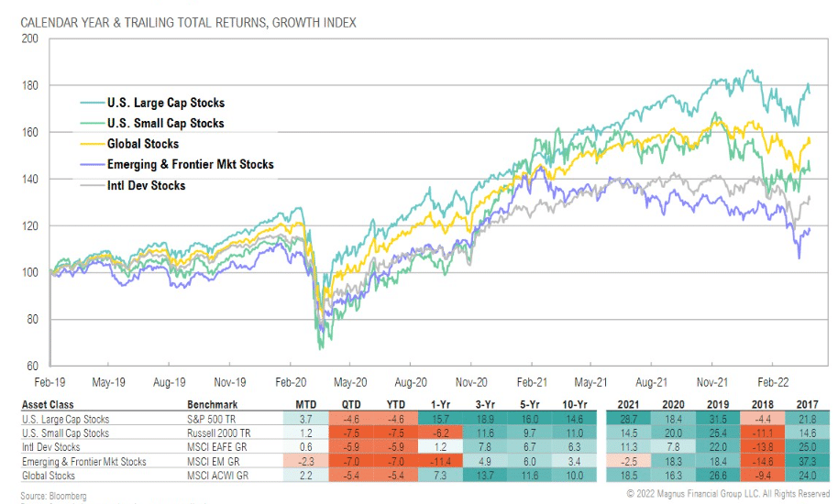Click the chart title text
838x504 pixels.
[x=188, y=22]
